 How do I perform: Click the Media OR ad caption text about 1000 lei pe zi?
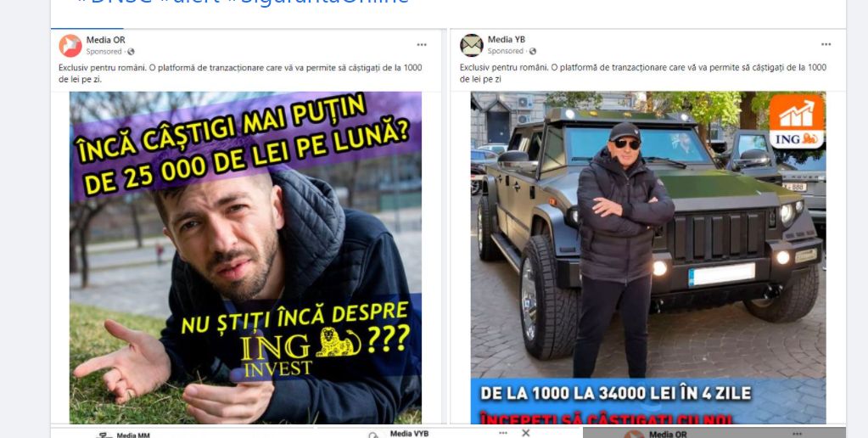point(240,73)
